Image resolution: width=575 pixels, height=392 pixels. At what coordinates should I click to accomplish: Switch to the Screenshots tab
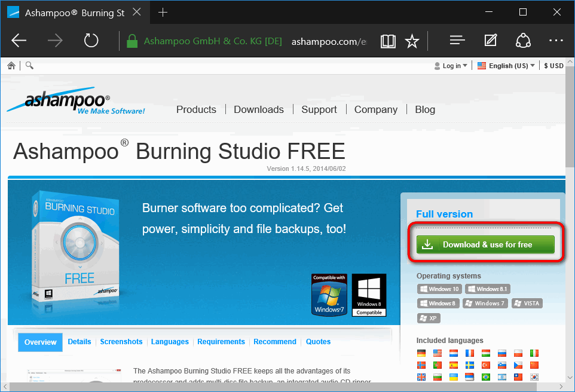(121, 341)
